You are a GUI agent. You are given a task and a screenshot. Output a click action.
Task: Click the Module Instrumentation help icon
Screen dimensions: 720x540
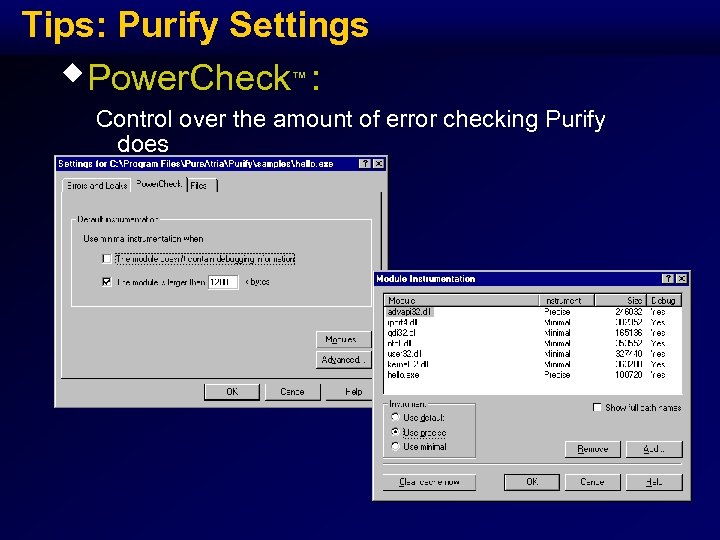pyautogui.click(x=668, y=279)
